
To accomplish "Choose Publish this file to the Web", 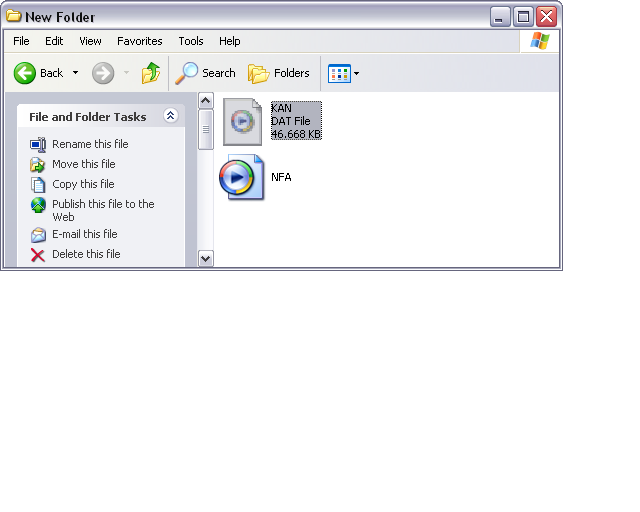I will 103,210.
